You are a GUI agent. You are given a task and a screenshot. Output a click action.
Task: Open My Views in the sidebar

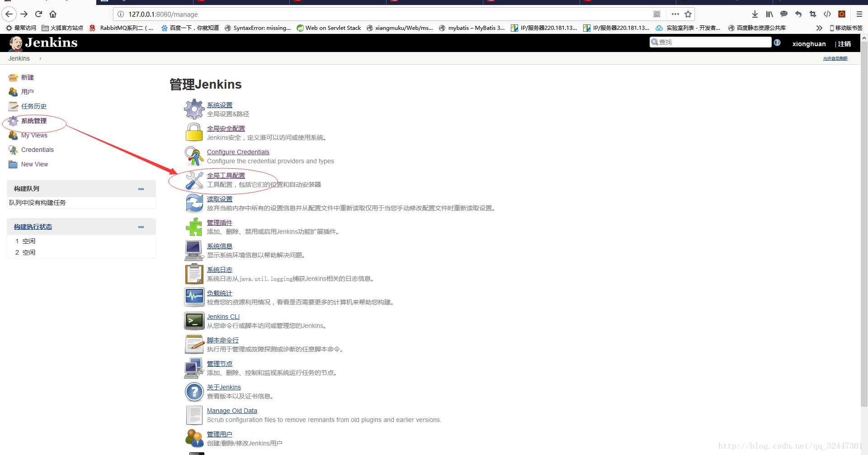pyautogui.click(x=34, y=135)
